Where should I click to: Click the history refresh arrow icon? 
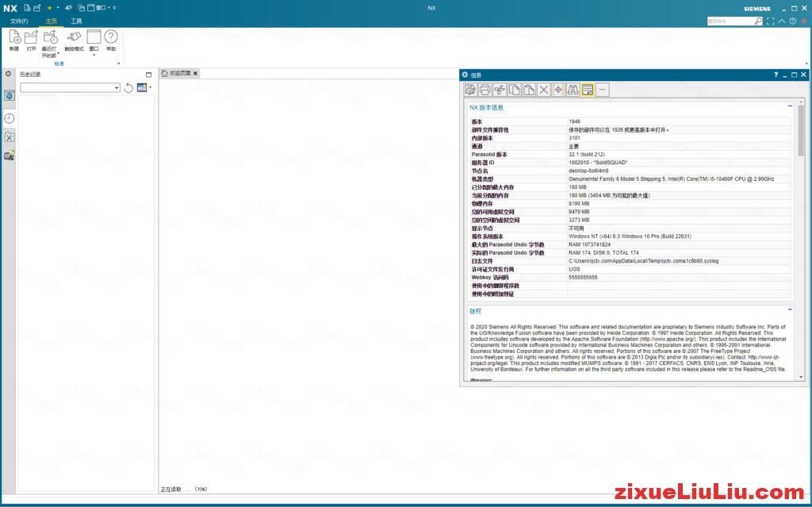(128, 88)
